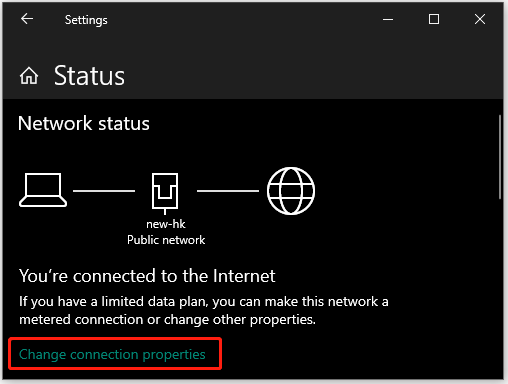Click the line connecting Ethernet icon and globe

point(228,191)
